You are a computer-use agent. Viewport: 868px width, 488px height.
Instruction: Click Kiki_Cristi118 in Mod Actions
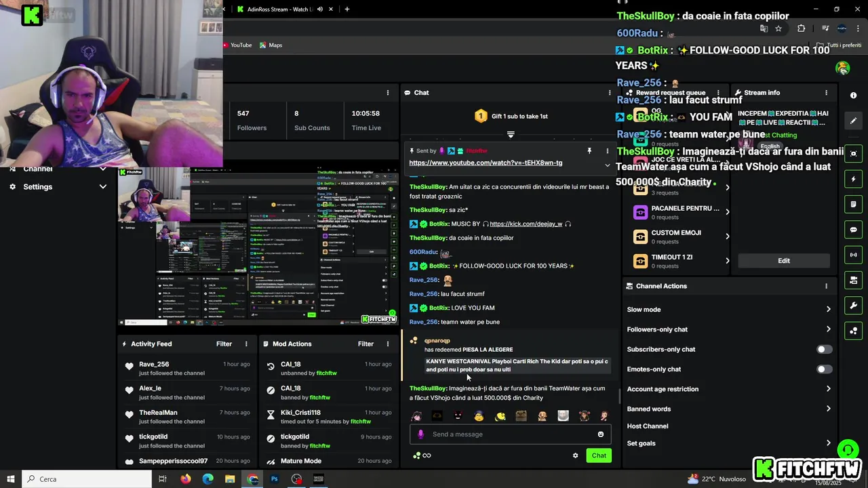300,413
